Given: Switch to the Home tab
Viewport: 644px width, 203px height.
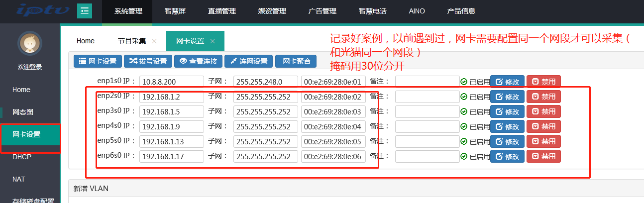Looking at the screenshot, I should click(x=86, y=41).
